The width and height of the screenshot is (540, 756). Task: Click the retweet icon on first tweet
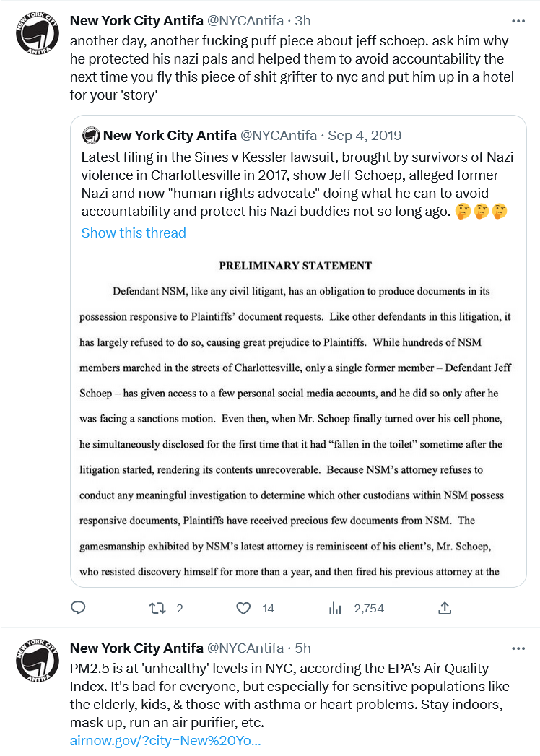[x=157, y=608]
